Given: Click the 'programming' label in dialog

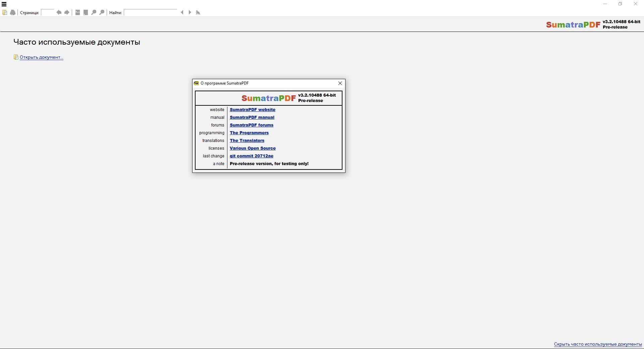Looking at the screenshot, I should (x=212, y=133).
